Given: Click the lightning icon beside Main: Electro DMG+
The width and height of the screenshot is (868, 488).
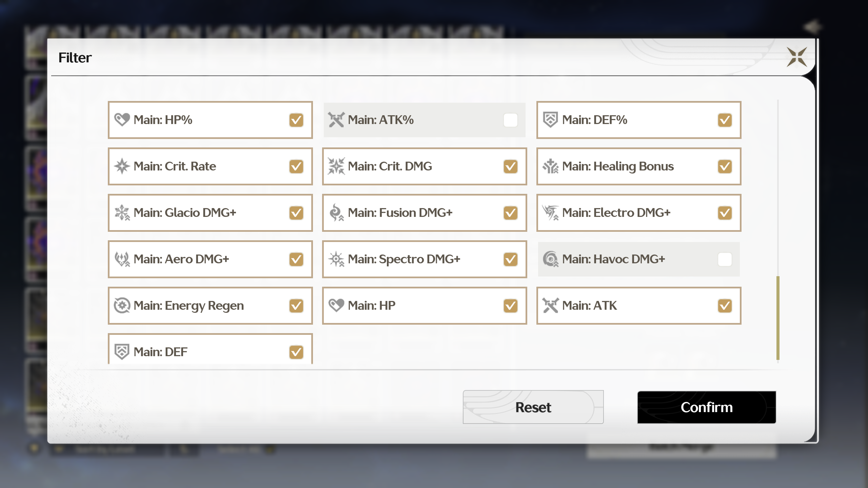Looking at the screenshot, I should click(x=550, y=212).
